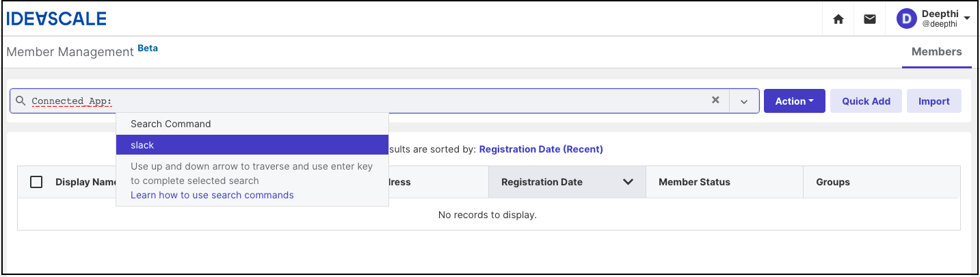Click the Import button
Viewport: 980px width, 277px height.
933,101
